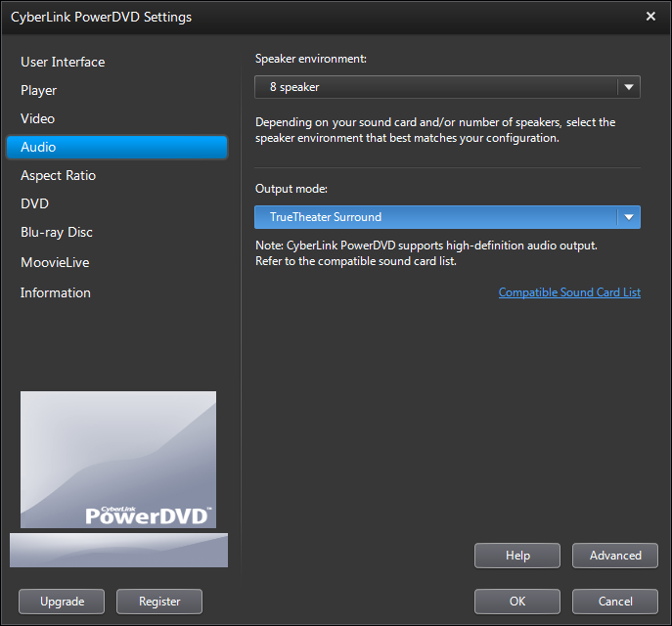Switch to the Player settings tab
Image resolution: width=672 pixels, height=626 pixels.
(x=39, y=90)
